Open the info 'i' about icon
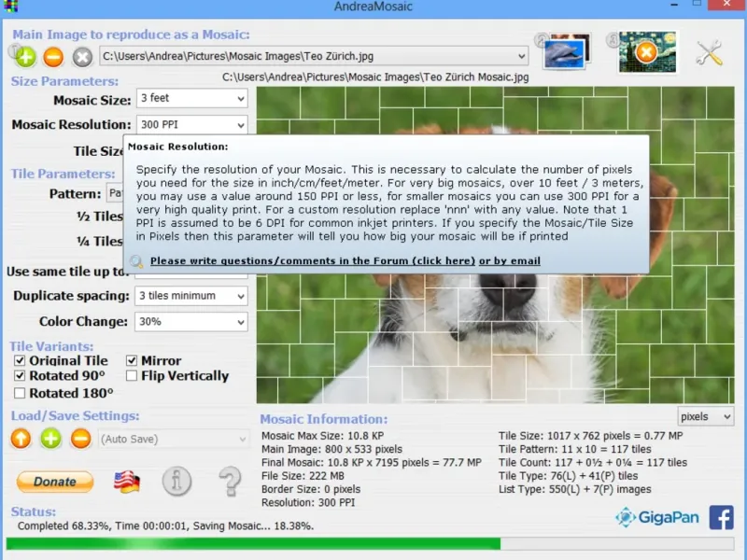The width and height of the screenshot is (747, 560). (x=176, y=482)
